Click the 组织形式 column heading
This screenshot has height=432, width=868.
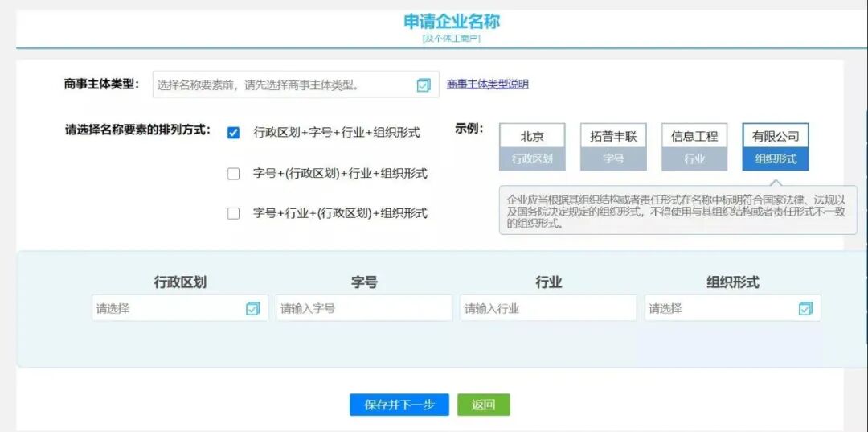[x=733, y=282]
